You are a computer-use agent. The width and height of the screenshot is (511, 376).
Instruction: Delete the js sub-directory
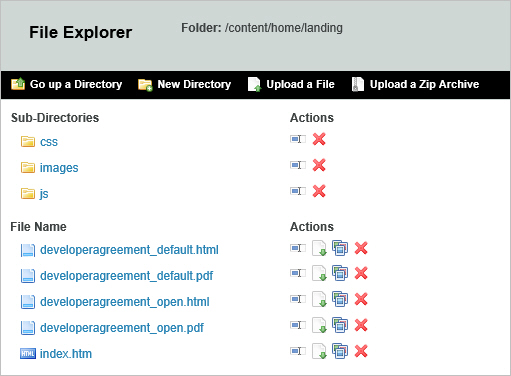click(319, 191)
